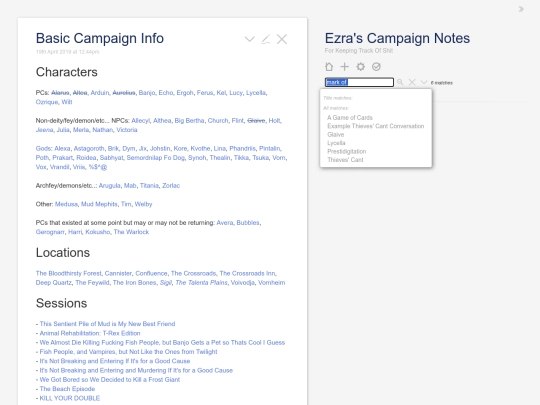The width and height of the screenshot is (540, 405).
Task: Open search result Prestidigitation
Action: point(346,151)
